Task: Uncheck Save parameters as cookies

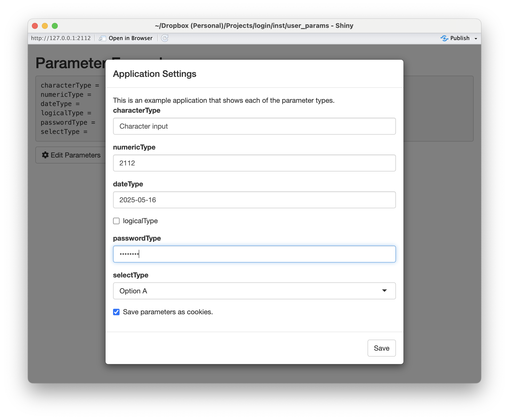Action: coord(116,312)
